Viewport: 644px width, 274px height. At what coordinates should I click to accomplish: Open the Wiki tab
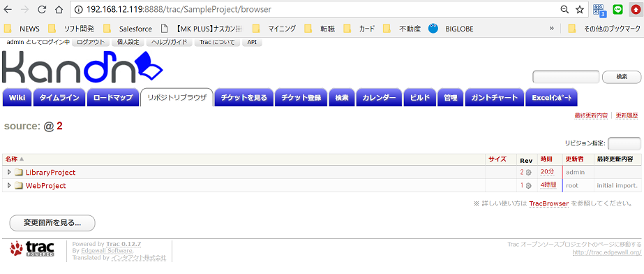click(17, 97)
